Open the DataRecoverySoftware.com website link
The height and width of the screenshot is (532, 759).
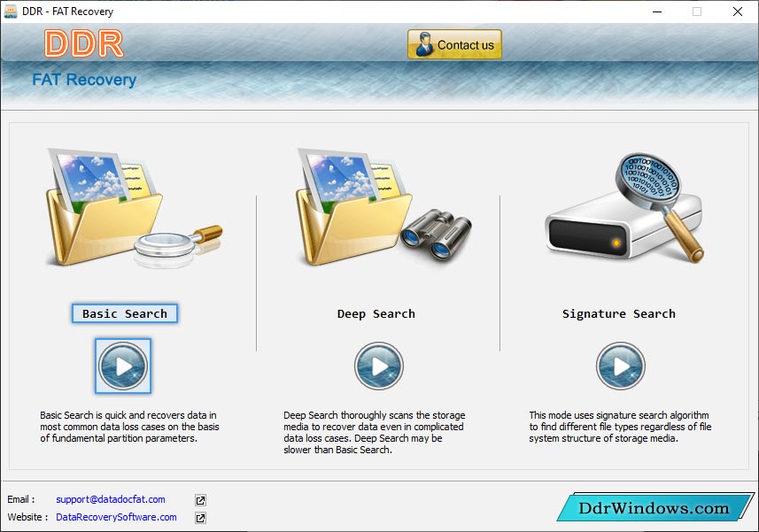tap(116, 517)
